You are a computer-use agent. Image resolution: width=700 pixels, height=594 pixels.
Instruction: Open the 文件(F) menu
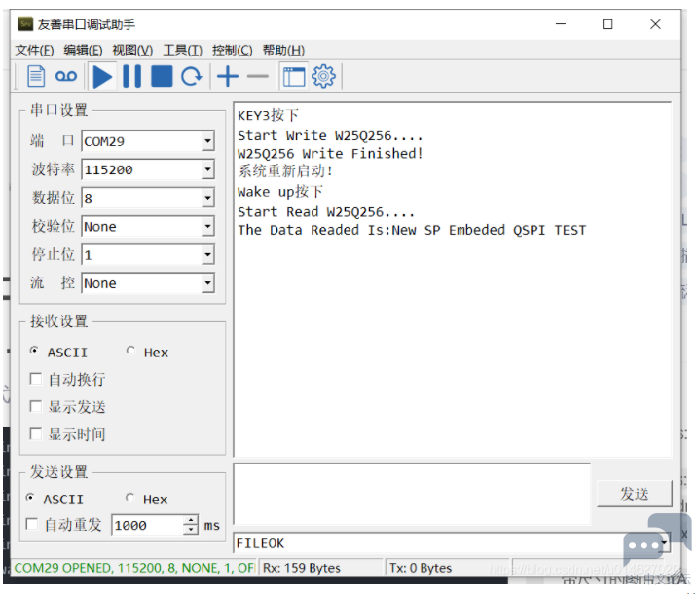[x=34, y=51]
